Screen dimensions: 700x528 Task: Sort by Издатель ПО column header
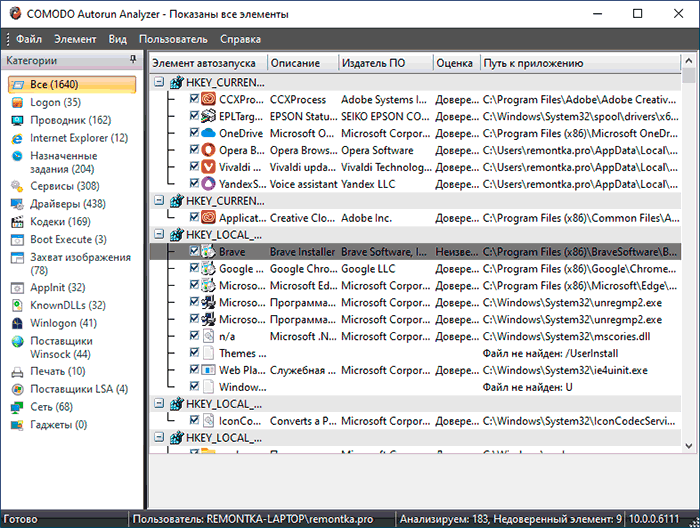386,63
